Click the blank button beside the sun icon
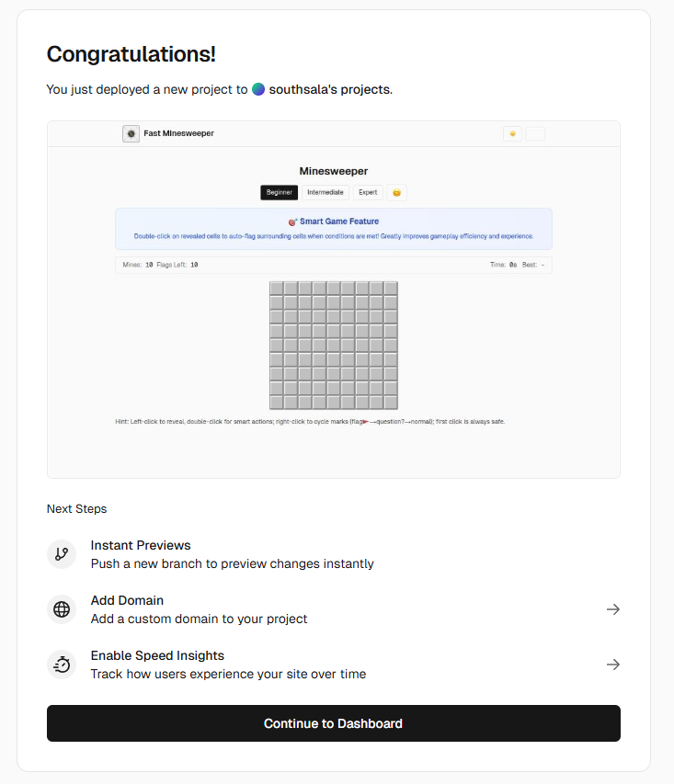Image resolution: width=674 pixels, height=784 pixels. 535,133
